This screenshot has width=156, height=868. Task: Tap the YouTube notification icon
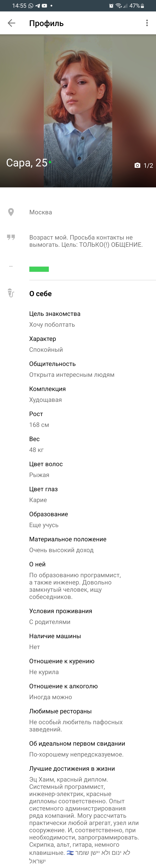point(44,6)
